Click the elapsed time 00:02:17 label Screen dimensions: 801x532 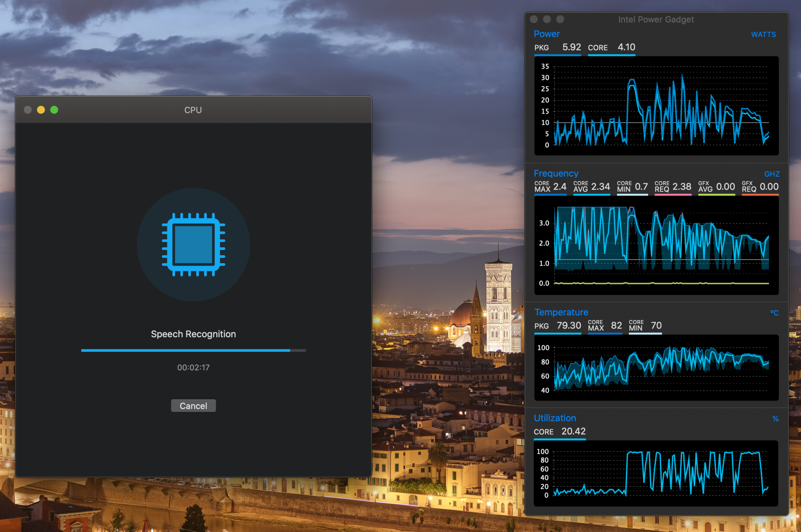coord(193,368)
